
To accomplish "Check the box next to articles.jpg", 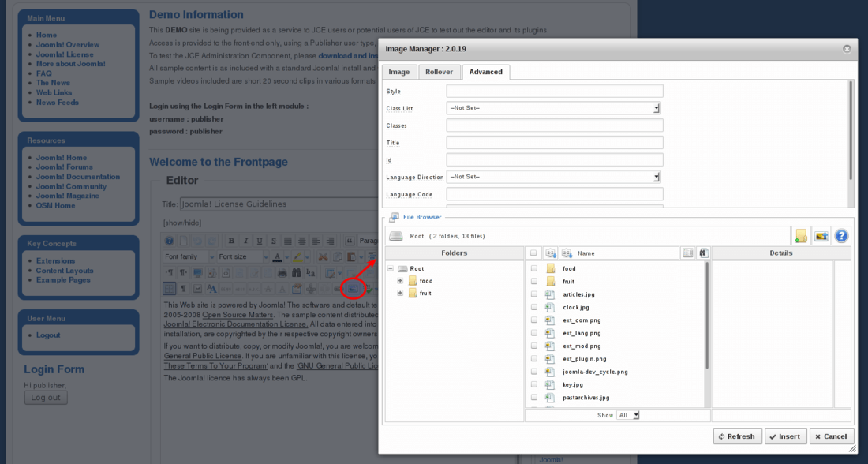I will (533, 294).
